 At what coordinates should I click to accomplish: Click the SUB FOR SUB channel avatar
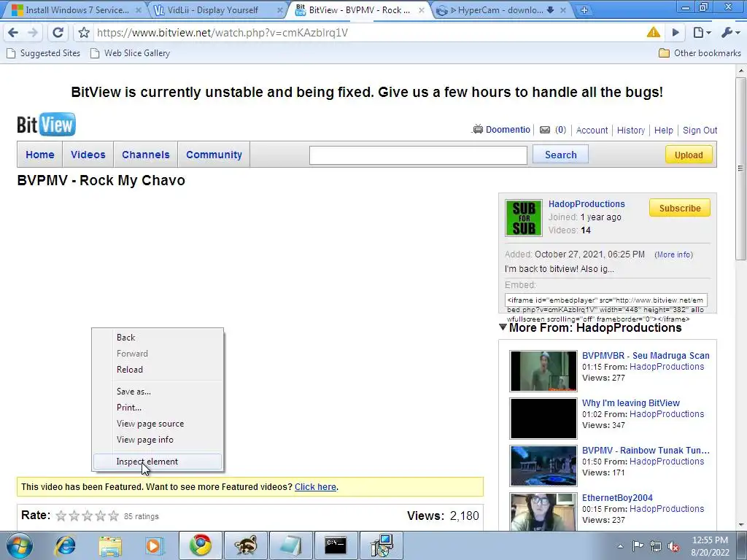click(524, 218)
